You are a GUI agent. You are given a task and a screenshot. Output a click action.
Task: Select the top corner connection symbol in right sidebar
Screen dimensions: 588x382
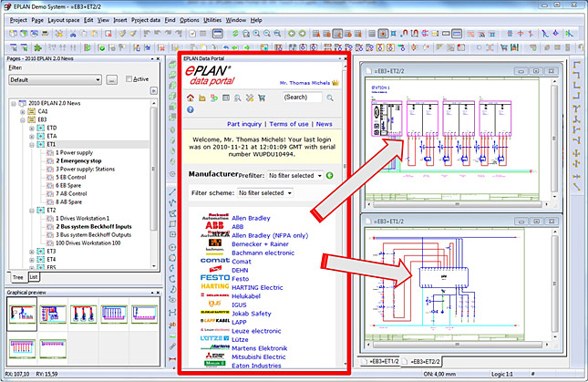click(576, 65)
